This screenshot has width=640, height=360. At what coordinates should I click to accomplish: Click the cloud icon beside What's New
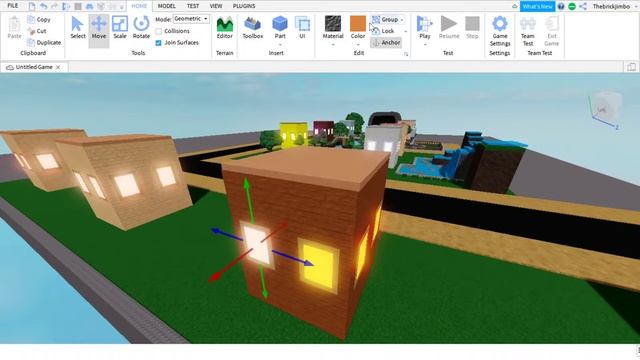(x=514, y=6)
